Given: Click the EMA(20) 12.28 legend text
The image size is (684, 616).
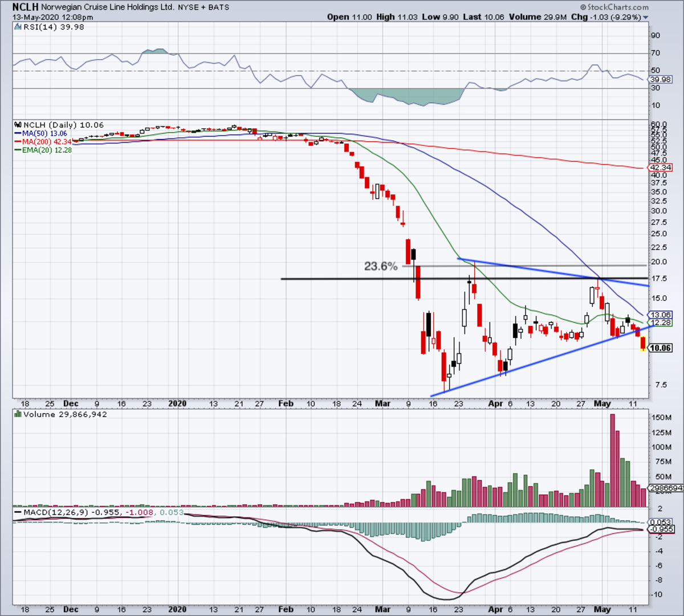Looking at the screenshot, I should point(47,150).
